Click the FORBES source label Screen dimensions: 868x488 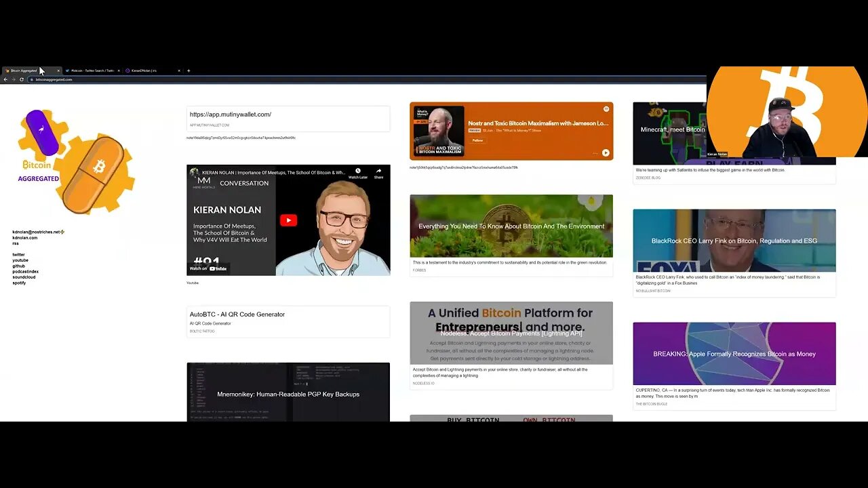coord(419,270)
